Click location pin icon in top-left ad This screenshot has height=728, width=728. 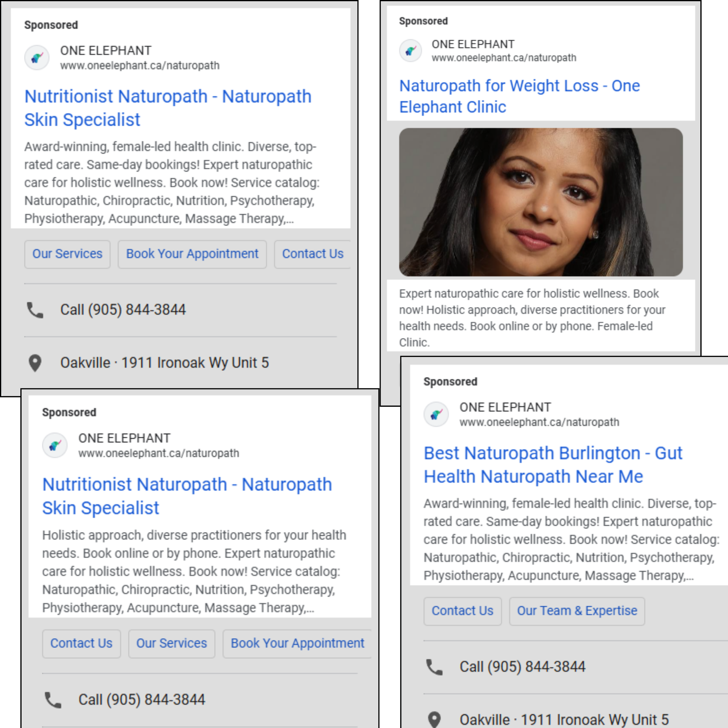click(35, 363)
